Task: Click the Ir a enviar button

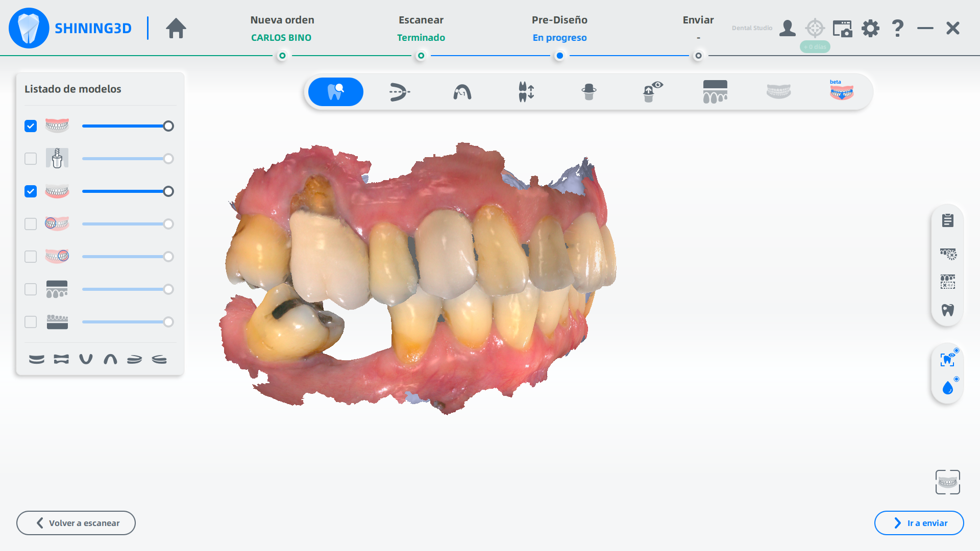Action: point(919,523)
